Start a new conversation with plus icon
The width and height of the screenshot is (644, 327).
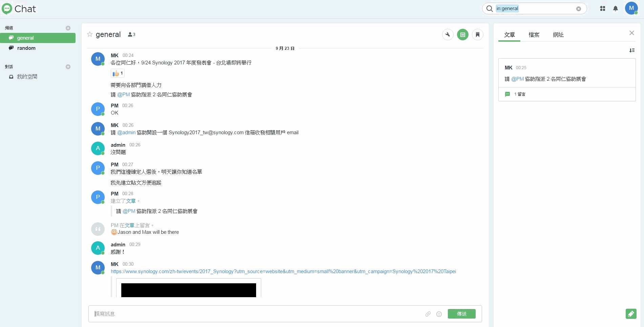(68, 67)
